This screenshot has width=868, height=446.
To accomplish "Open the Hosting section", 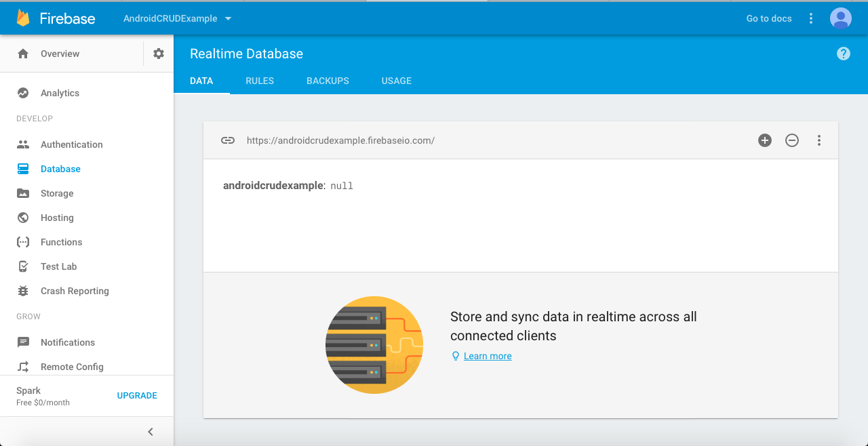I will (57, 218).
